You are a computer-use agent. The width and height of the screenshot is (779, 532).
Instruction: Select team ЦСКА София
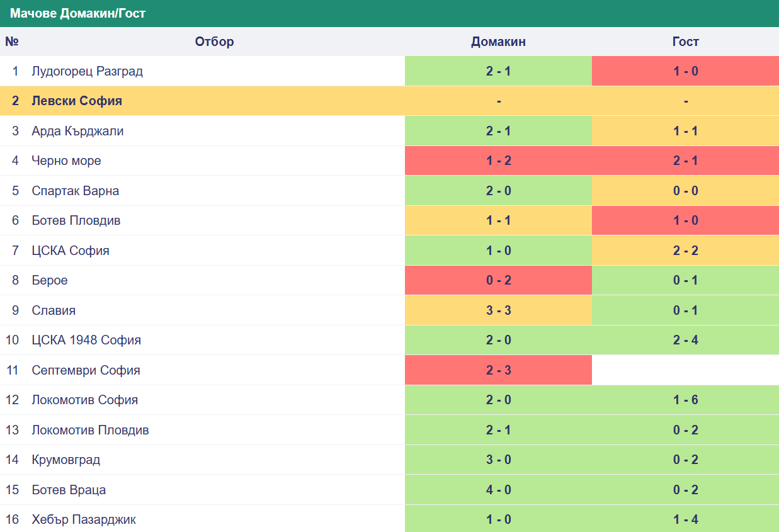click(71, 251)
